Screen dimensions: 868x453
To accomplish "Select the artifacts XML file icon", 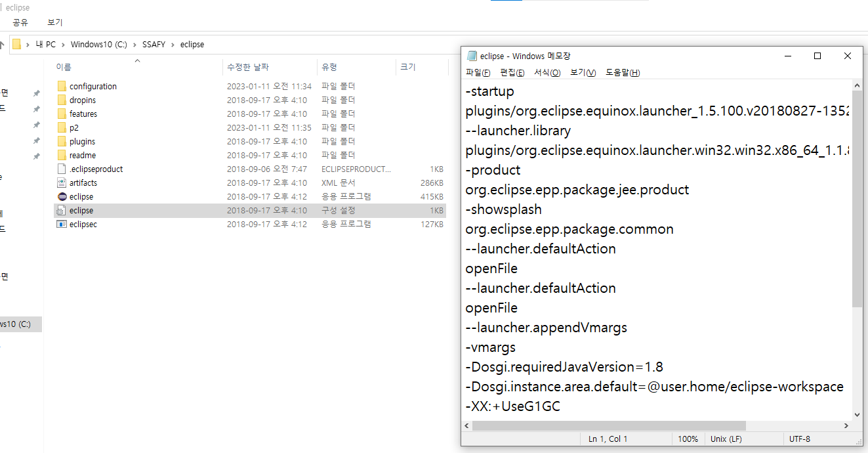I will (62, 183).
